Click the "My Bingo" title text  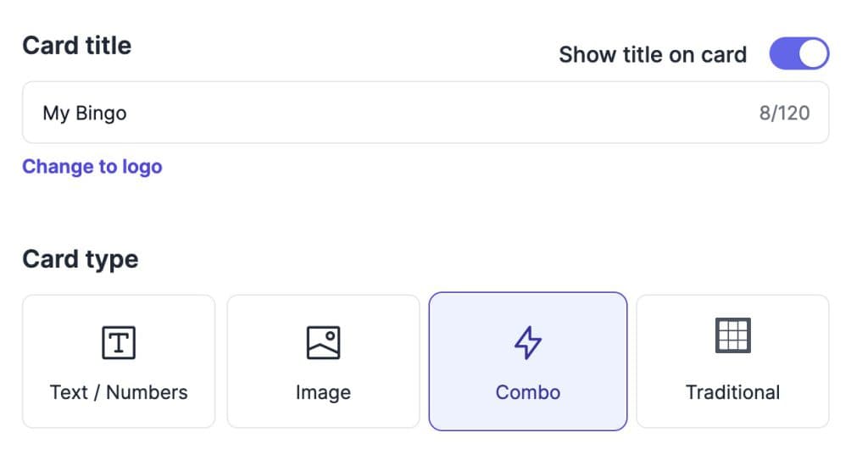coord(85,113)
